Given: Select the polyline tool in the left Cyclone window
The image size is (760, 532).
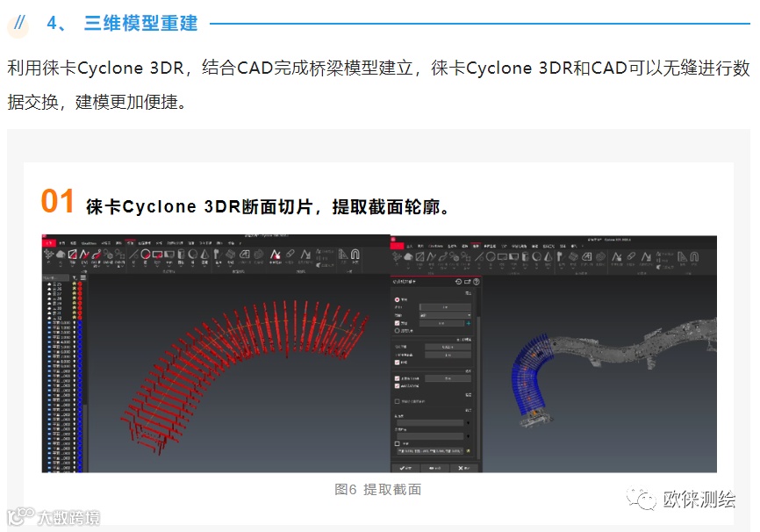Looking at the screenshot, I should pyautogui.click(x=84, y=254).
